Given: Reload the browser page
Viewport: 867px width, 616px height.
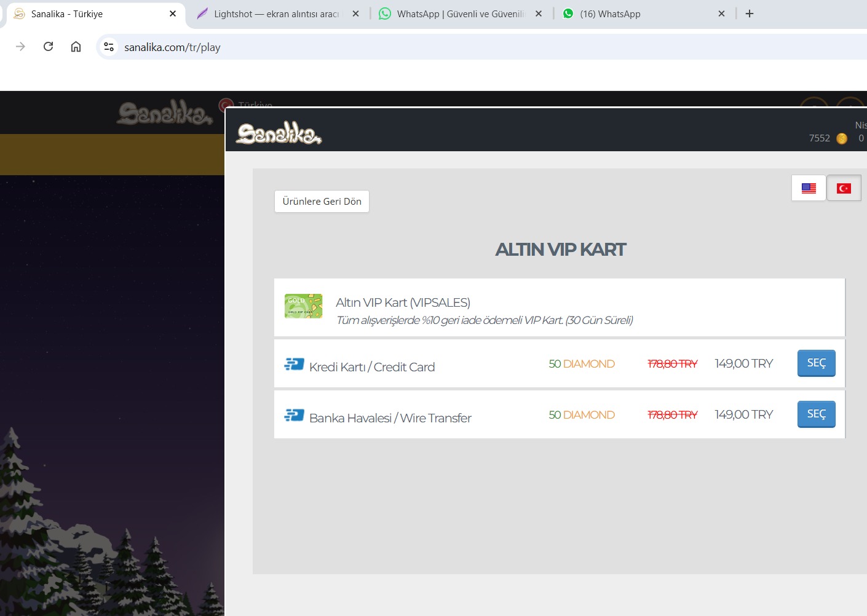Looking at the screenshot, I should click(x=48, y=47).
